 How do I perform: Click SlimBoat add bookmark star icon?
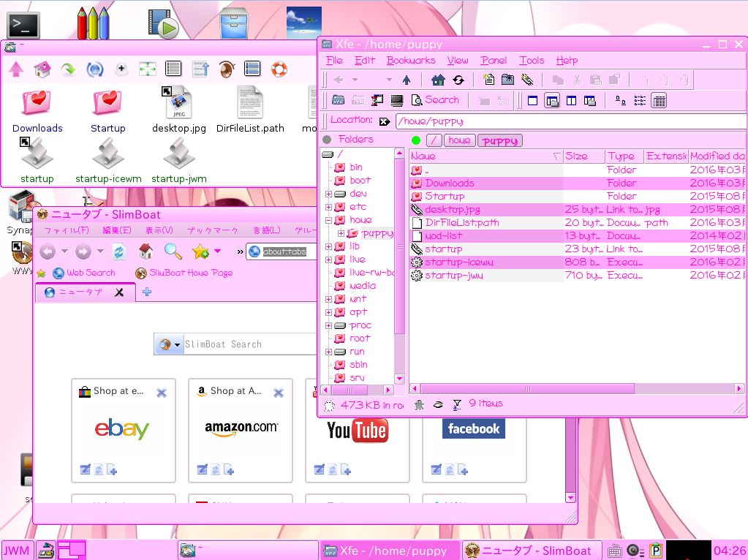point(200,251)
